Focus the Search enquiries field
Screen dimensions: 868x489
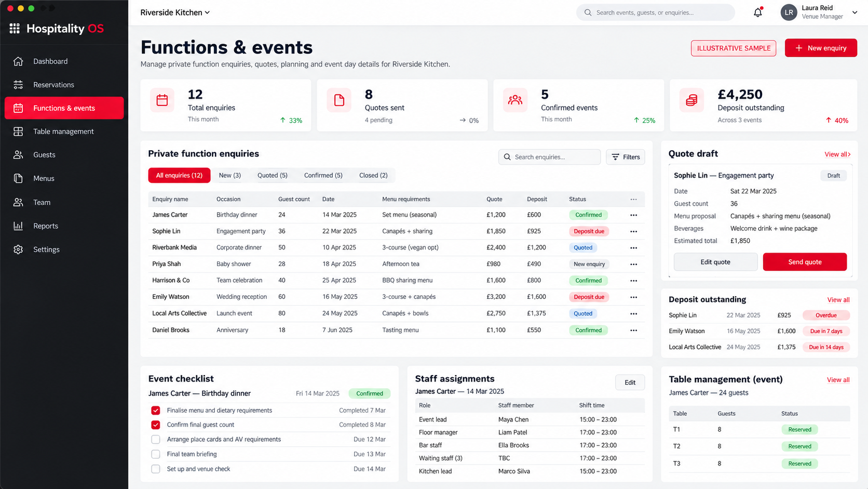[x=550, y=157]
